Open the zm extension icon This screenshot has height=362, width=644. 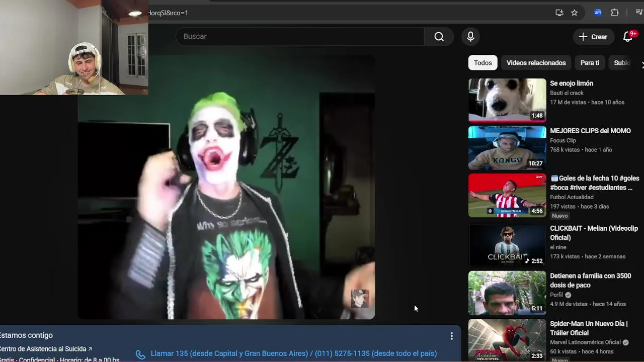598,13
